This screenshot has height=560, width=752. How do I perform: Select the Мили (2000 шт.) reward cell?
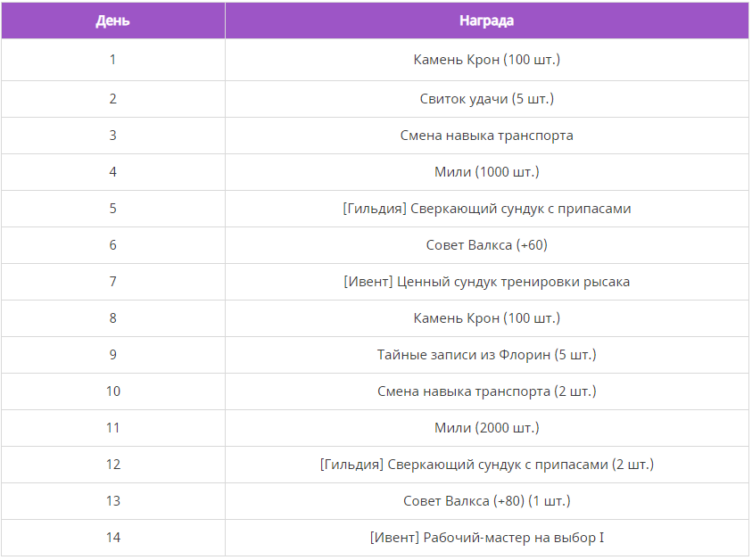[487, 428]
